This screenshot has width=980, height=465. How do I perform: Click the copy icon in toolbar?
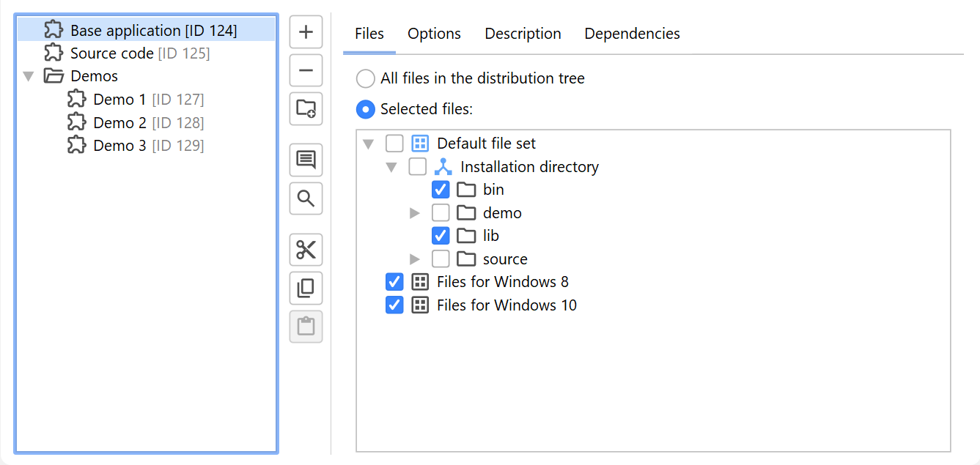(306, 288)
